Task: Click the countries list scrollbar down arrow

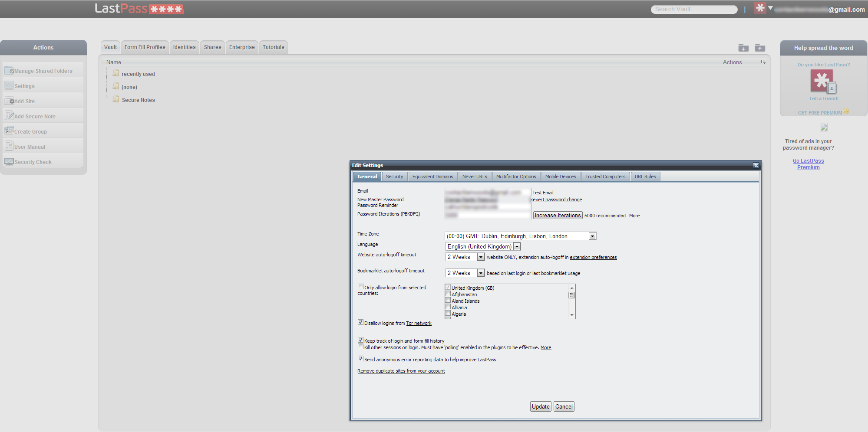Action: pos(572,315)
